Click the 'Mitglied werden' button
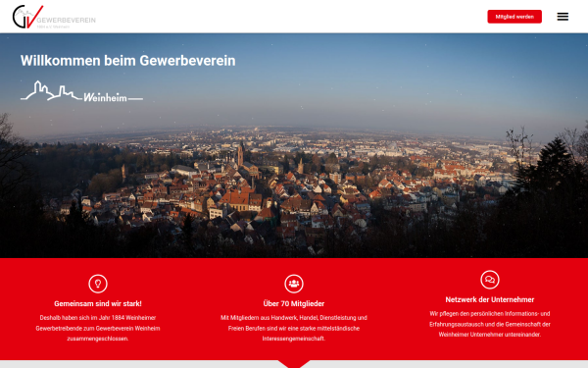The image size is (588, 368). 514,17
